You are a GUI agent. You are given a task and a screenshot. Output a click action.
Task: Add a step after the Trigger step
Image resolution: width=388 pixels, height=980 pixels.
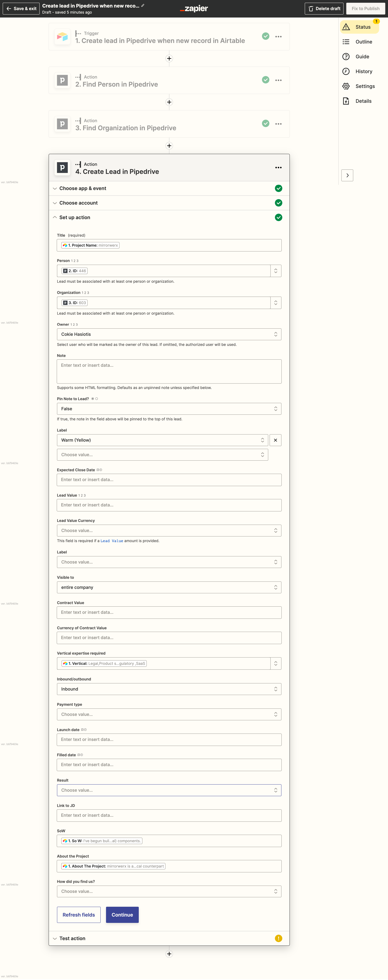tap(169, 59)
